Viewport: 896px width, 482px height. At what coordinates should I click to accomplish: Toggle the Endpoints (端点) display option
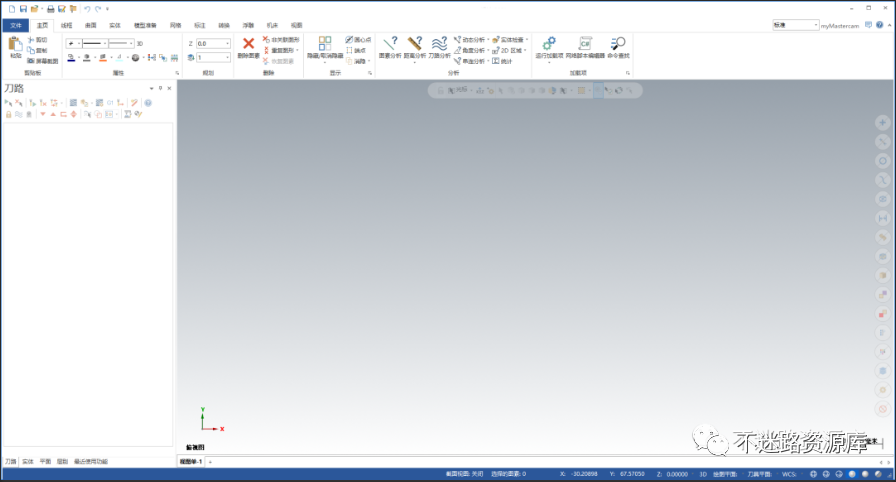[x=356, y=50]
